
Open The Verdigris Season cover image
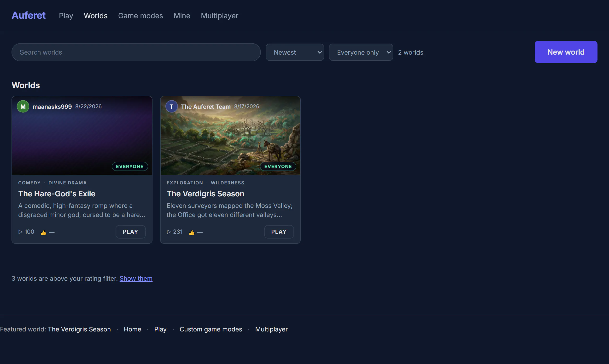230,135
